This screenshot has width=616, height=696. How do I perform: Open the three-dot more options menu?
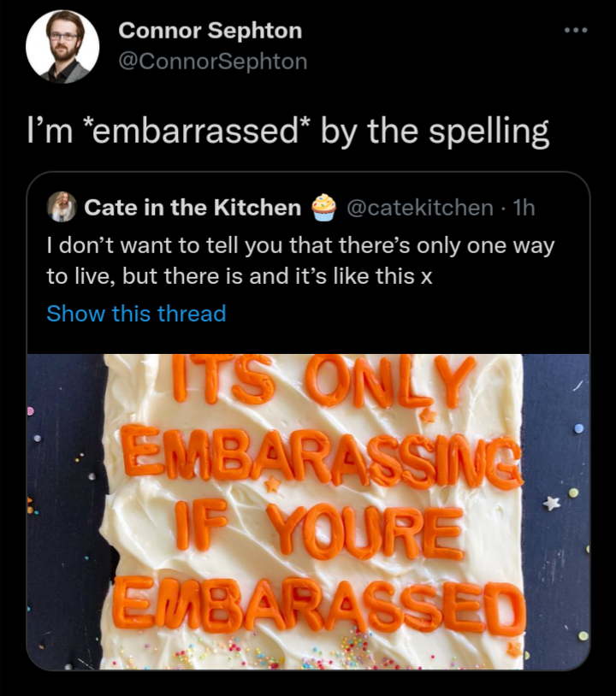click(x=576, y=30)
